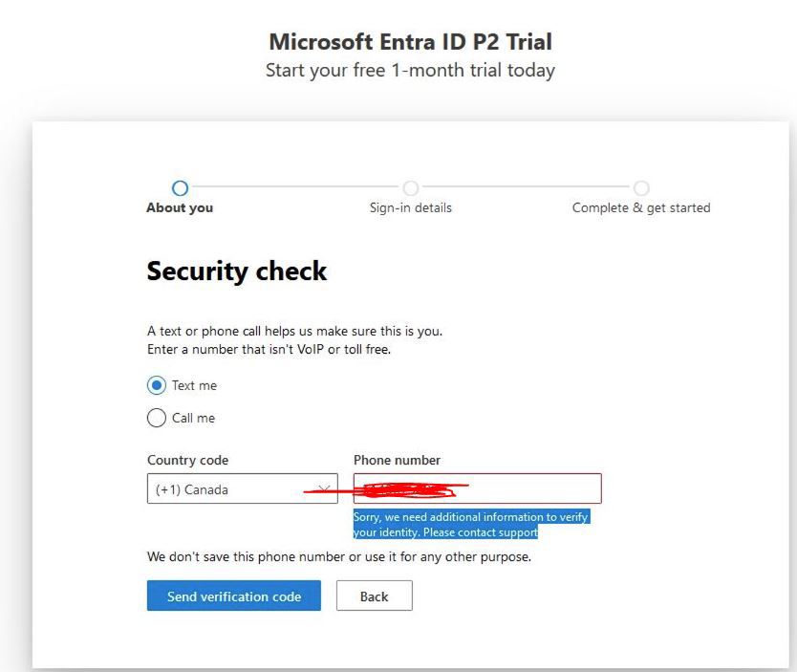Click 'Start your free 1-month trial today' text
797x672 pixels.
(410, 70)
